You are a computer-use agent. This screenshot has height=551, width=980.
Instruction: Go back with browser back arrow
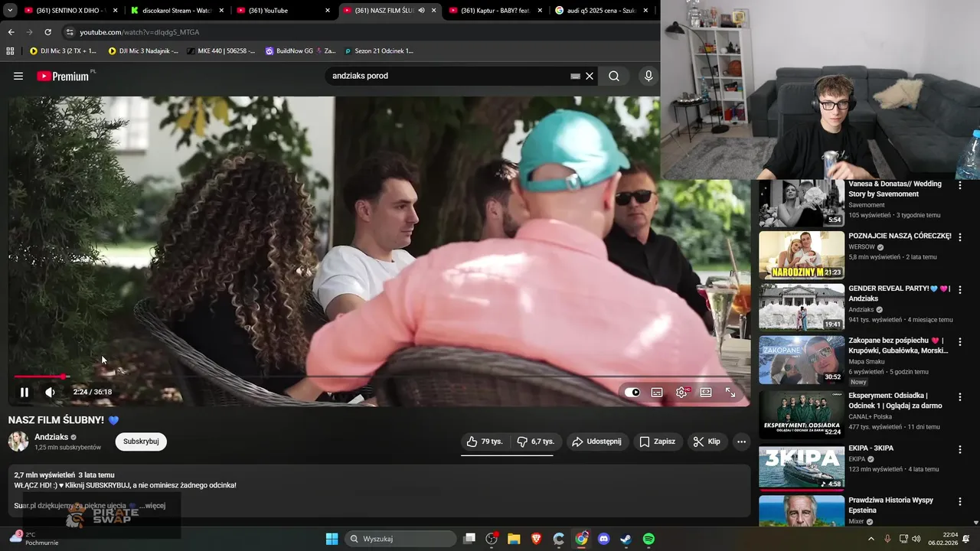point(11,32)
